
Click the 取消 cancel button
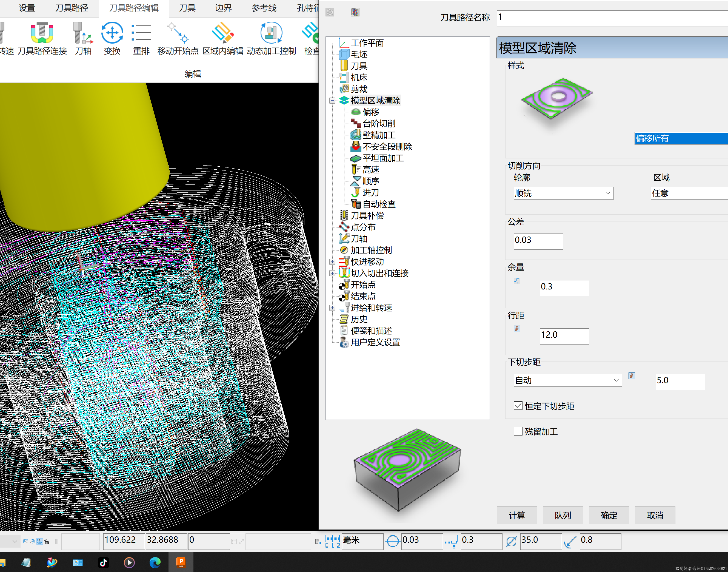(x=655, y=515)
